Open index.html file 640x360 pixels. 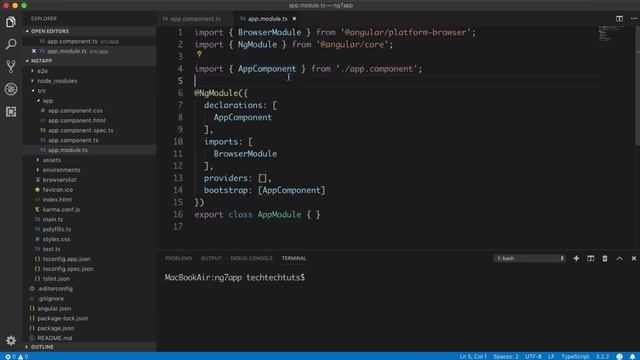pyautogui.click(x=58, y=200)
